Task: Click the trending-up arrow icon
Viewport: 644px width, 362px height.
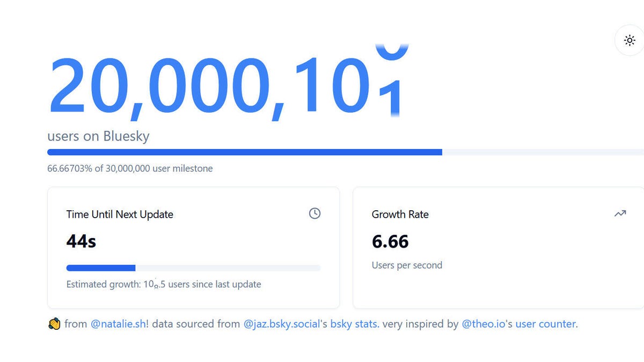Action: tap(620, 213)
